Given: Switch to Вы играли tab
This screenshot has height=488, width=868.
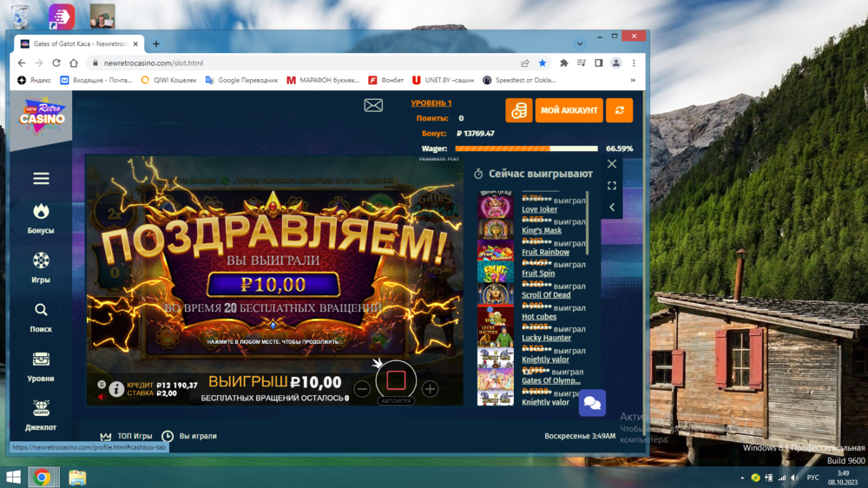Looking at the screenshot, I should click(189, 436).
